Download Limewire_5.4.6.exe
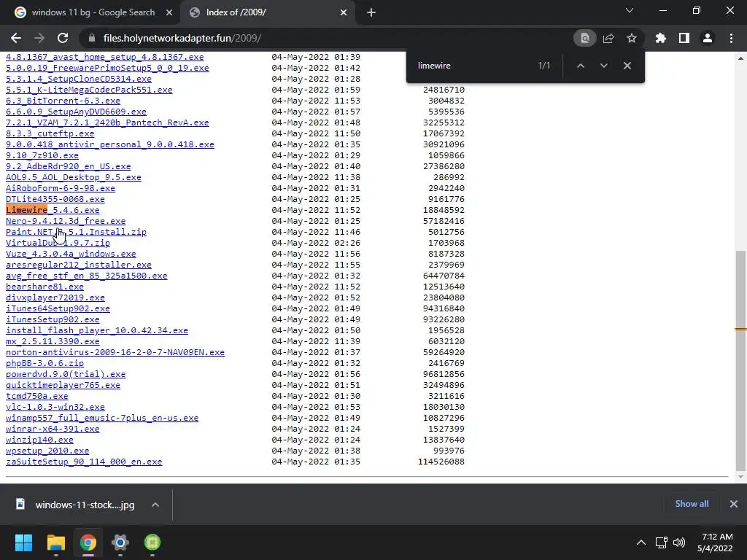The image size is (747, 560). click(53, 210)
